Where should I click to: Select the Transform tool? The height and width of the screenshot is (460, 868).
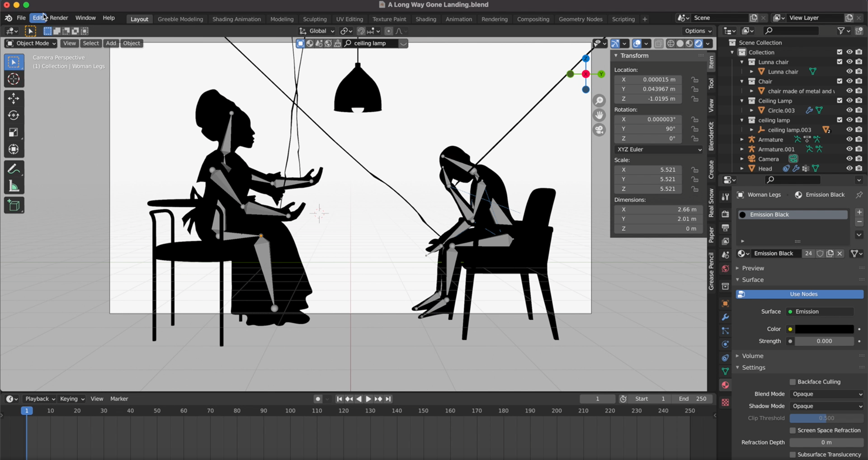[14, 149]
